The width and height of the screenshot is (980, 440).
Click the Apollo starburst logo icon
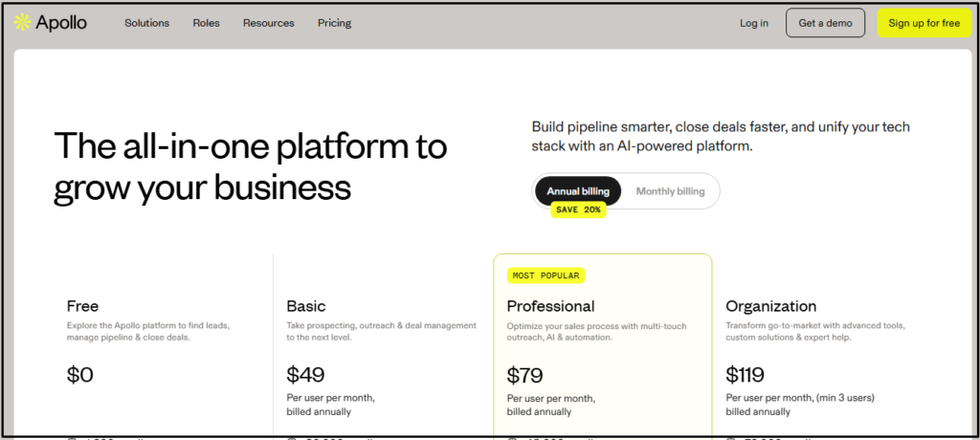coord(22,23)
